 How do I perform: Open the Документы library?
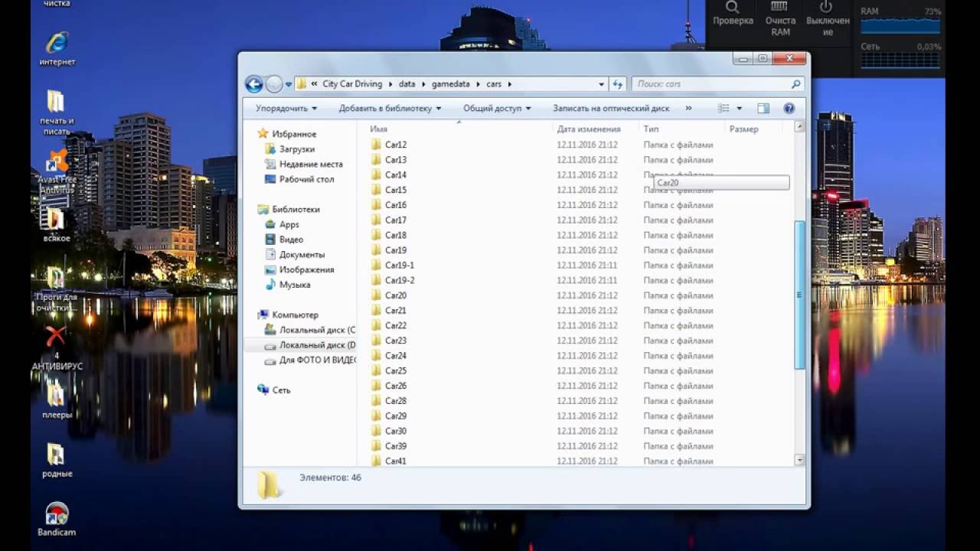302,255
